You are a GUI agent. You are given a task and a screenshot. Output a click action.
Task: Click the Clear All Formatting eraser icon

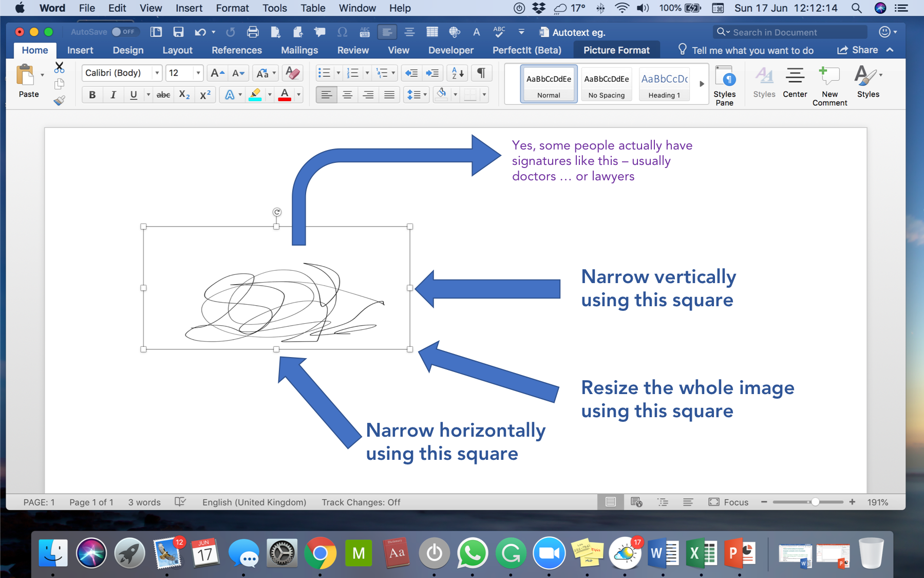(292, 73)
